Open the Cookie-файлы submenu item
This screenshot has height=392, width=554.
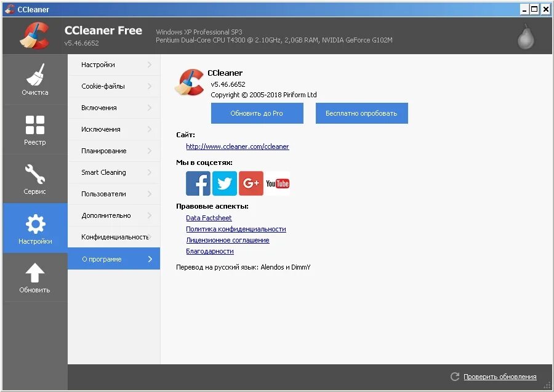[x=114, y=86]
